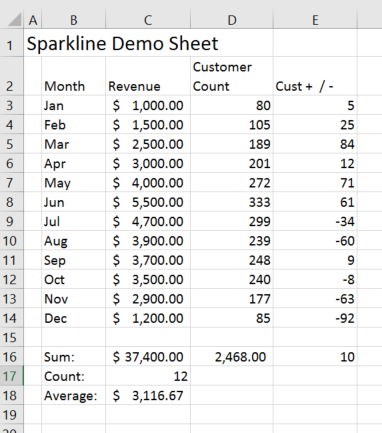The height and width of the screenshot is (433, 382).
Task: Select row 19 header
Action: [x=12, y=415]
